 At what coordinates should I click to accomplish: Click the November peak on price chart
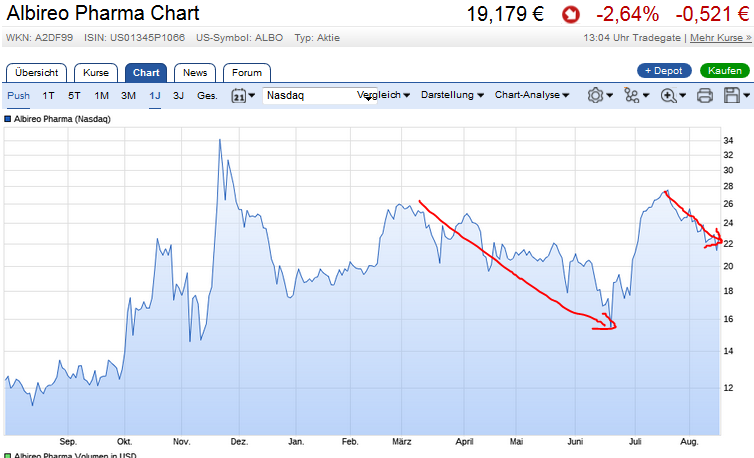220,140
